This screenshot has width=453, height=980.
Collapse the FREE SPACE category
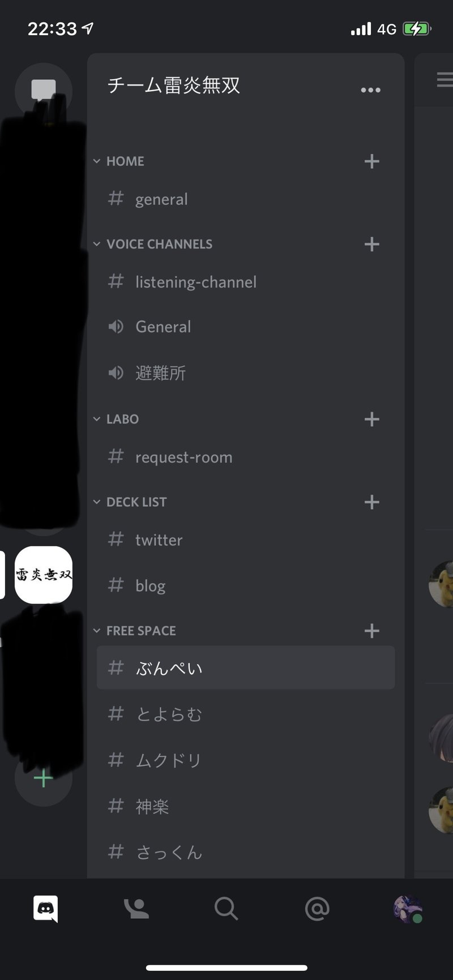point(138,630)
